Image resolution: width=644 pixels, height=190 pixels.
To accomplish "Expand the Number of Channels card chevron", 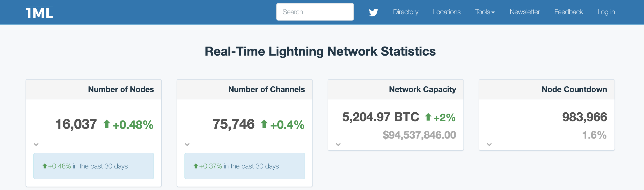I will coord(187,144).
